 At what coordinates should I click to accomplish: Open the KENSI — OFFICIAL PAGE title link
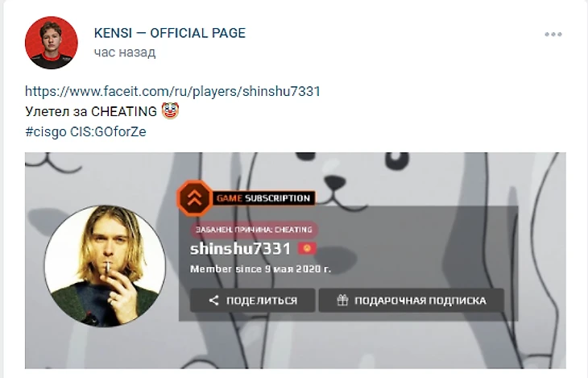point(169,33)
